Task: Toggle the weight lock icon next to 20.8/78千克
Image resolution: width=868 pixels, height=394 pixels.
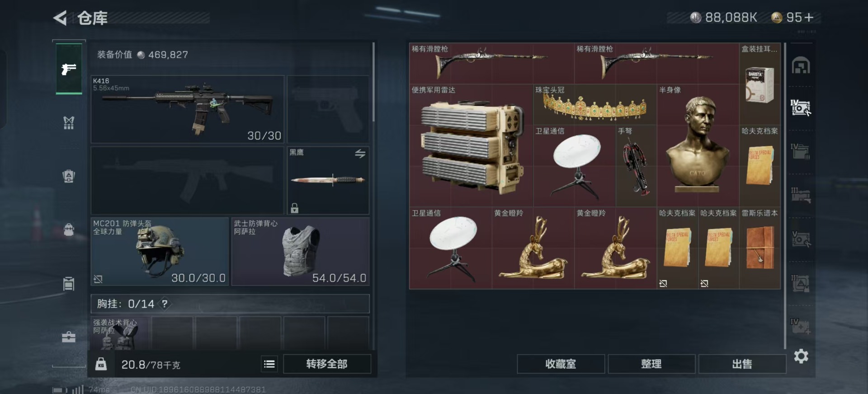Action: [101, 364]
